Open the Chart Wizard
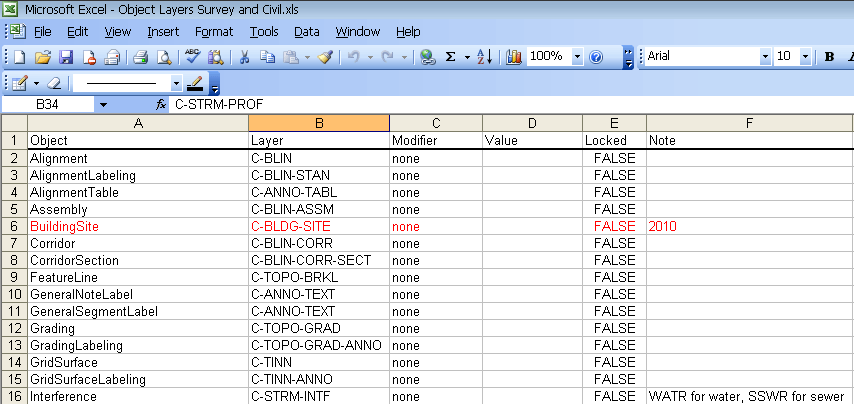The width and height of the screenshot is (854, 404). pos(515,57)
